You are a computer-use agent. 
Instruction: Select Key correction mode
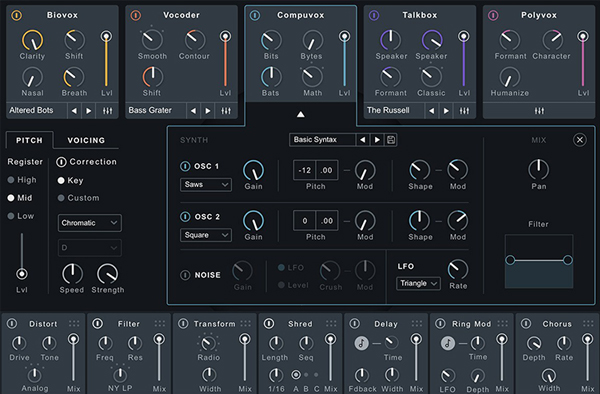pos(70,180)
